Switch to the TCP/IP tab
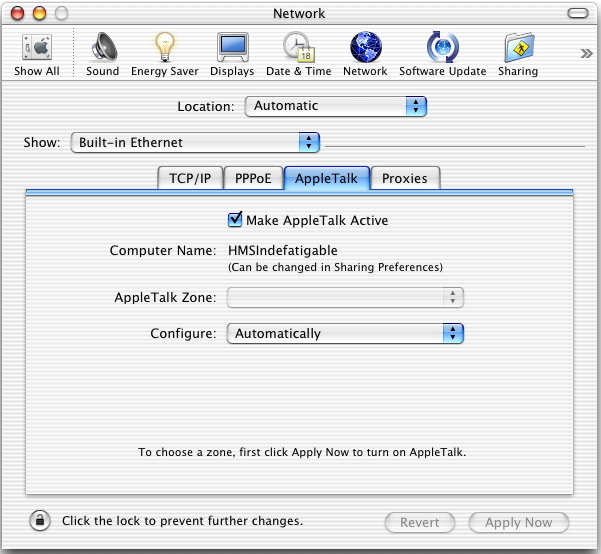The width and height of the screenshot is (601, 554). (x=190, y=178)
